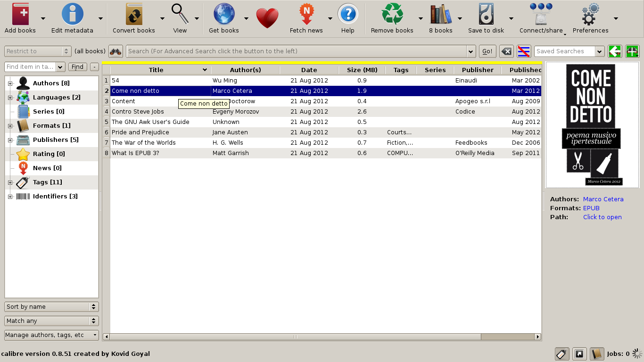This screenshot has width=644, height=362.
Task: Expand the Publishers [5] tree node
Action: pyautogui.click(x=10, y=140)
